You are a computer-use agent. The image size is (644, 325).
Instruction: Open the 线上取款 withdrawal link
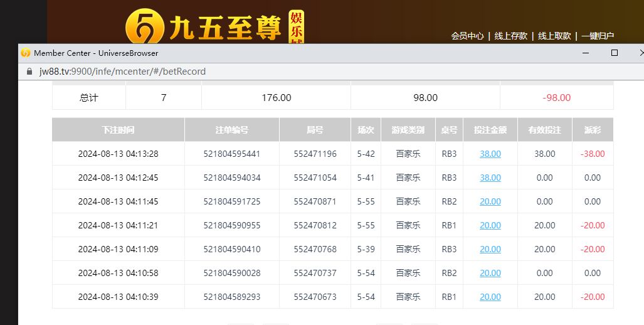(554, 36)
